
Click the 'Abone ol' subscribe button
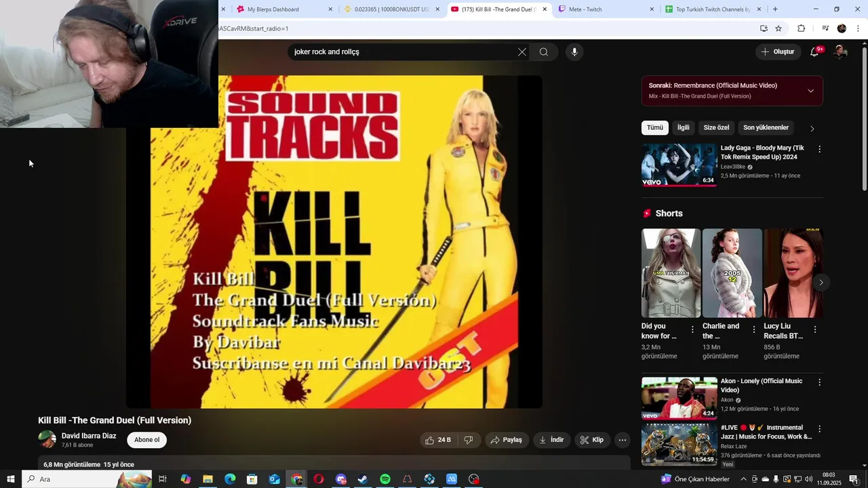click(146, 440)
